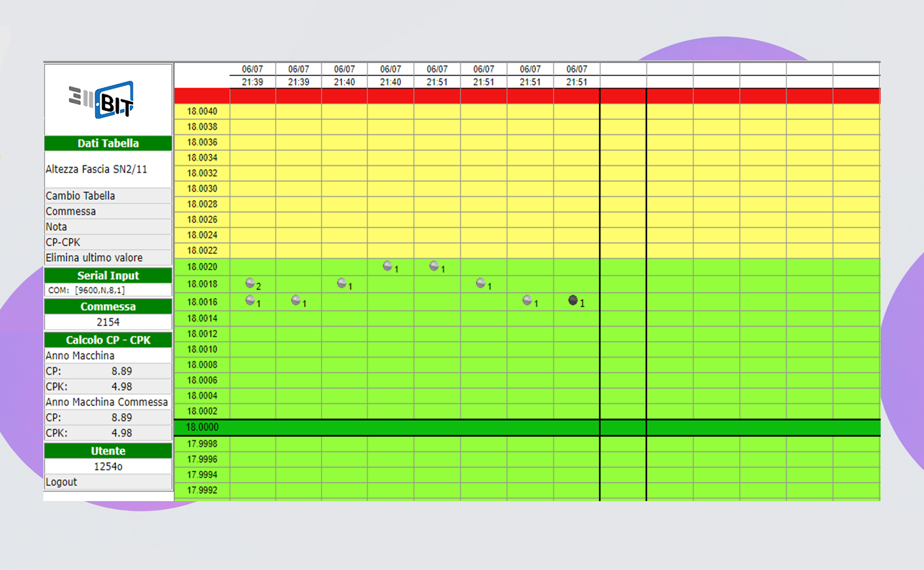Viewport: 924px width, 570px height.
Task: Click the row label 18.0040
Action: click(x=202, y=112)
